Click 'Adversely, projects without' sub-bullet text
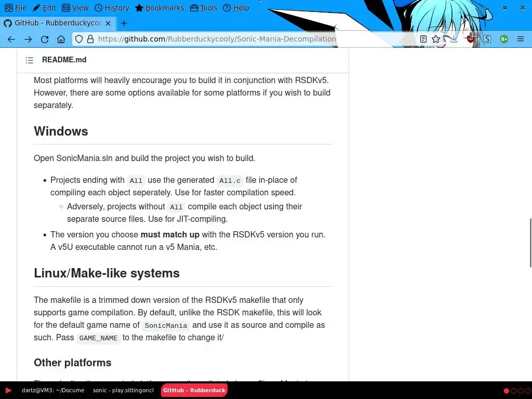The image size is (532, 399). [x=116, y=207]
